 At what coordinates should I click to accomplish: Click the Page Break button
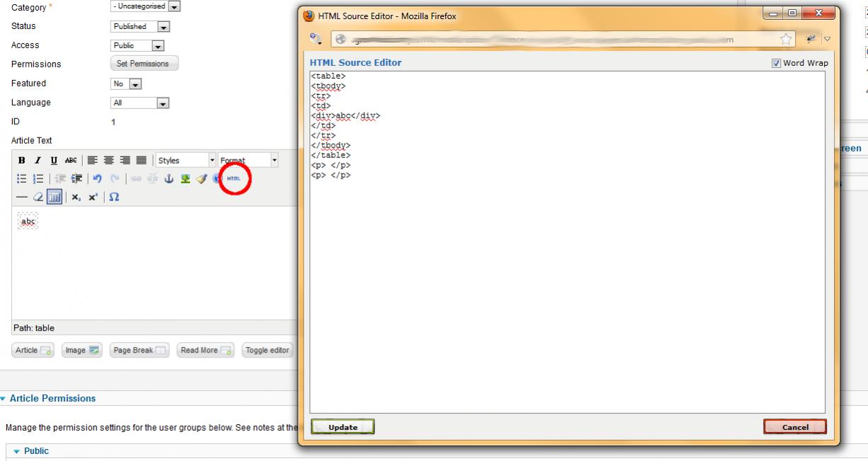click(139, 351)
